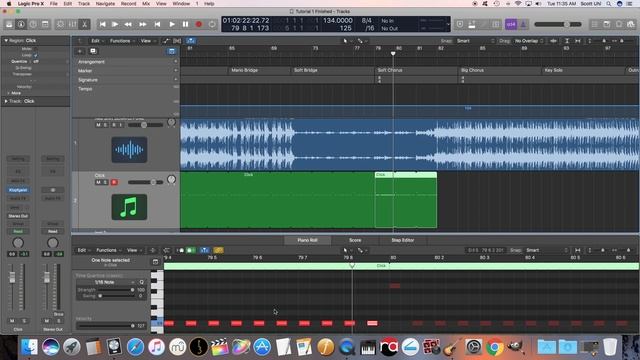
Task: Open Quick Help icon
Action: pyautogui.click(x=33, y=24)
